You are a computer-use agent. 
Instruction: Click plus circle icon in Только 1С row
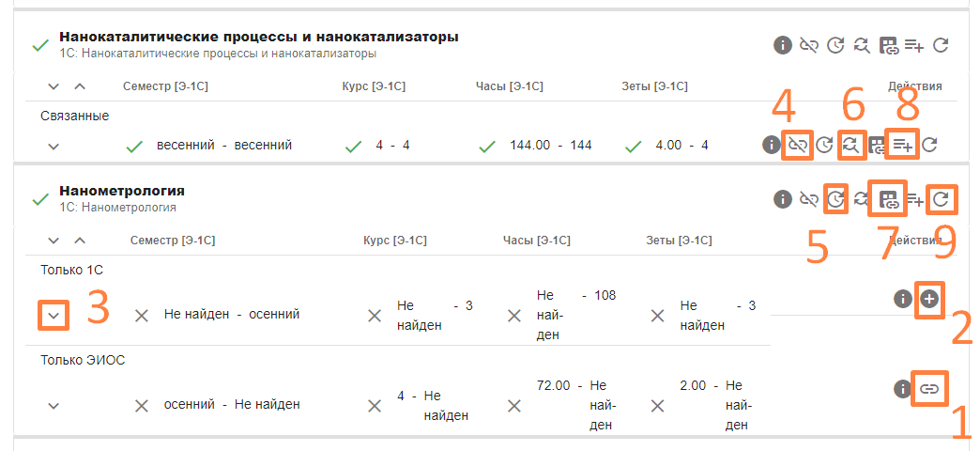click(929, 299)
